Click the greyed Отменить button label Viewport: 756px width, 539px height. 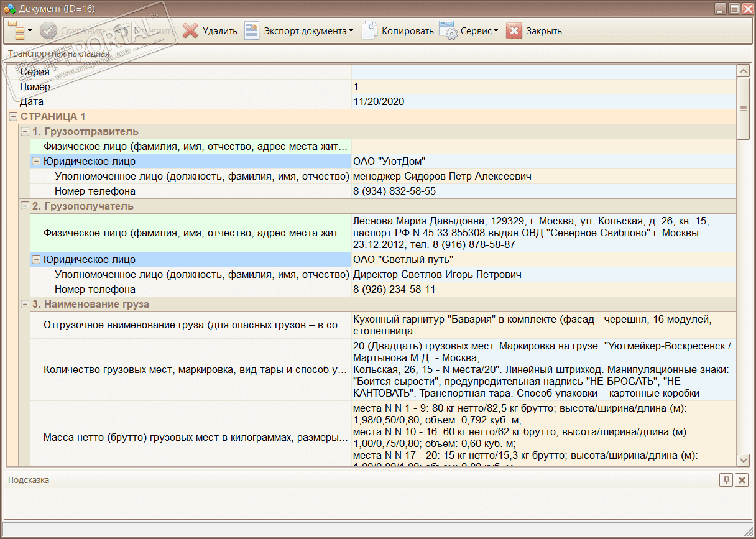[x=154, y=31]
